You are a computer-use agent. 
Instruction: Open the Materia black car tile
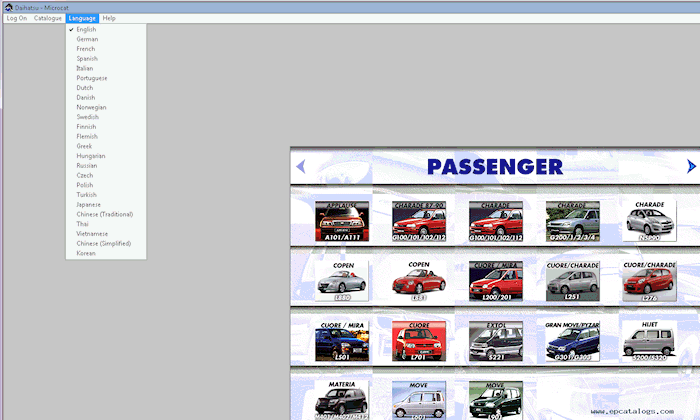coord(342,399)
